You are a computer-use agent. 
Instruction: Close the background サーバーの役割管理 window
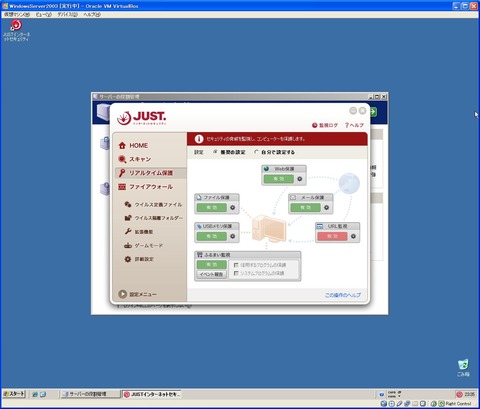click(384, 97)
